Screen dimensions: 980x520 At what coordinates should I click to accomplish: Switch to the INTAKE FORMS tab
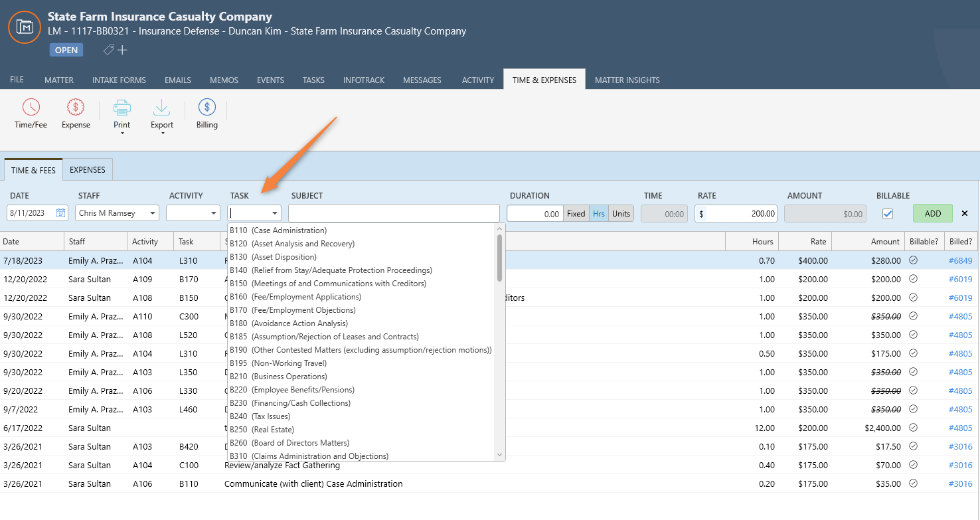tap(119, 80)
